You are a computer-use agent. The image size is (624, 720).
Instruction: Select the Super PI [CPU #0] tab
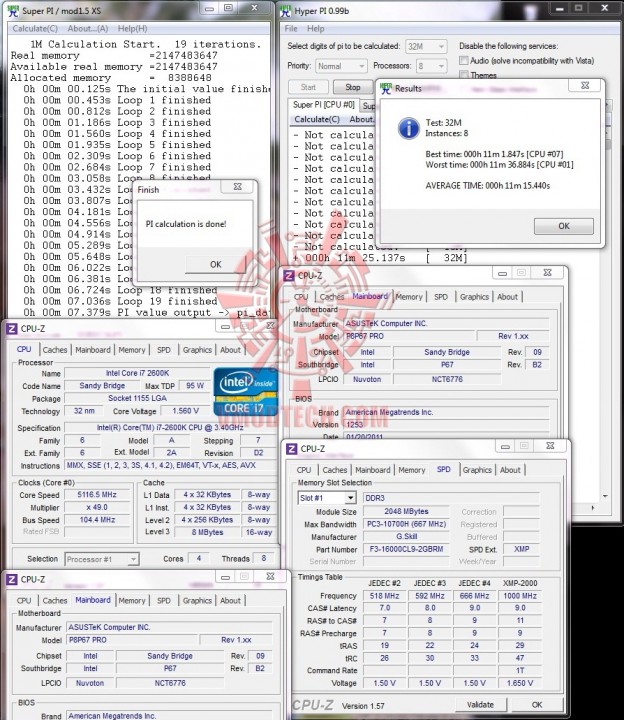coord(324,105)
